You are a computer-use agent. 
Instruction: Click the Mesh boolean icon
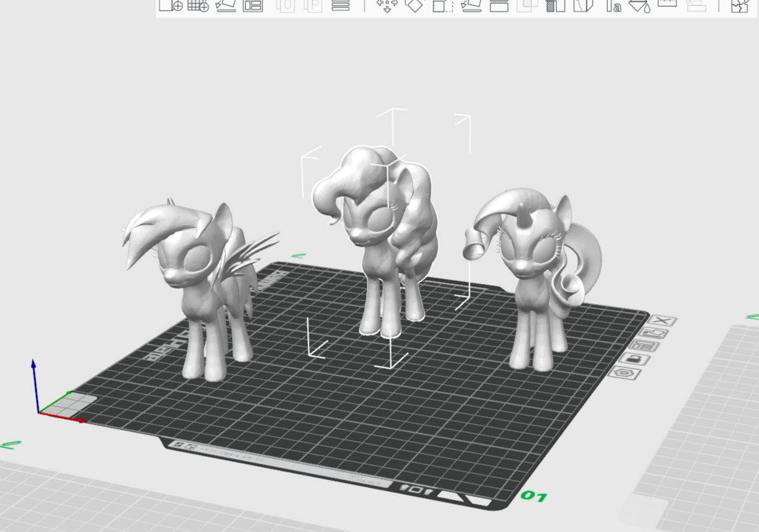click(528, 6)
